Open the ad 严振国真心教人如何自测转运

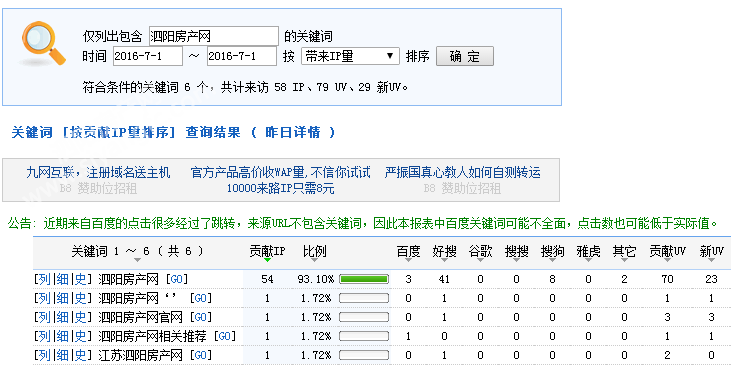462,173
